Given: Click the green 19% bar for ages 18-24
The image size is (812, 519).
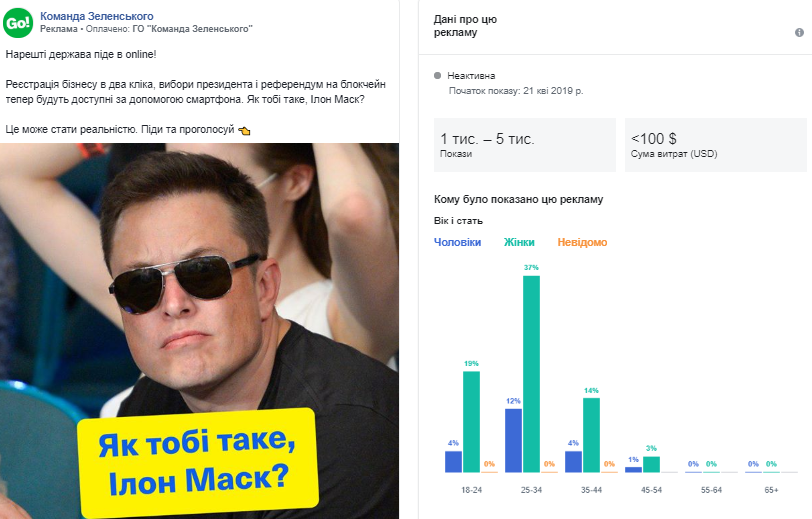Looking at the screenshot, I should point(471,421).
